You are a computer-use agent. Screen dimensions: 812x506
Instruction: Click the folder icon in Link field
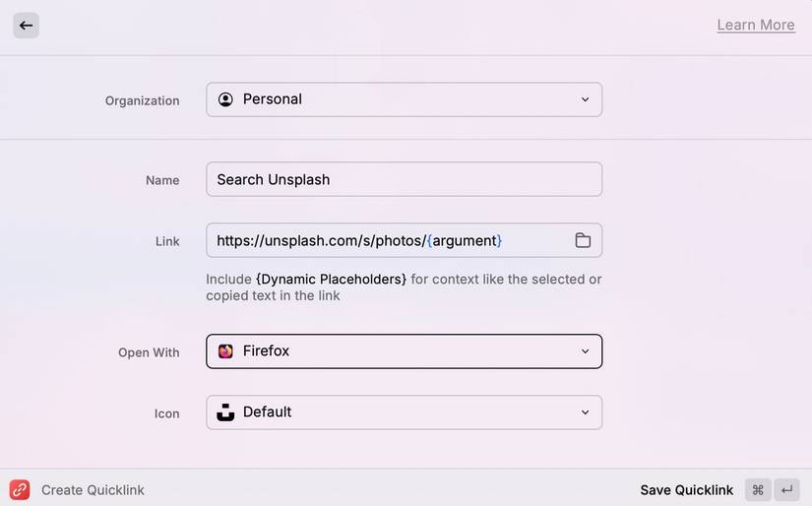(583, 240)
